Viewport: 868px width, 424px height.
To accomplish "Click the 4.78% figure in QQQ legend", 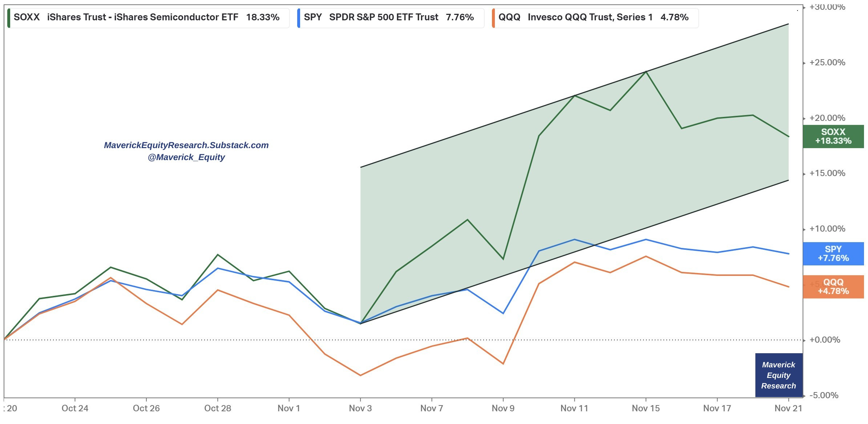I will pos(674,17).
